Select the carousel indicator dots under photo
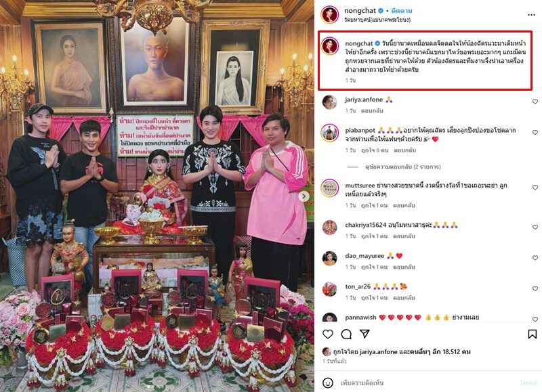 click(x=149, y=387)
